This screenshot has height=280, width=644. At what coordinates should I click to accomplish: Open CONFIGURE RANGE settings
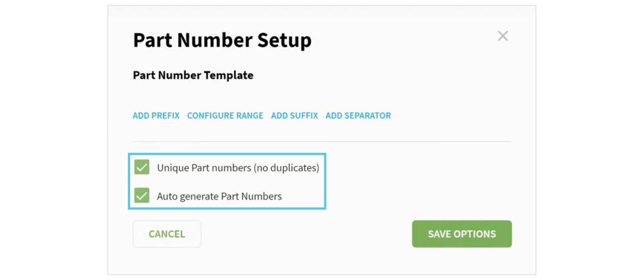click(x=225, y=116)
